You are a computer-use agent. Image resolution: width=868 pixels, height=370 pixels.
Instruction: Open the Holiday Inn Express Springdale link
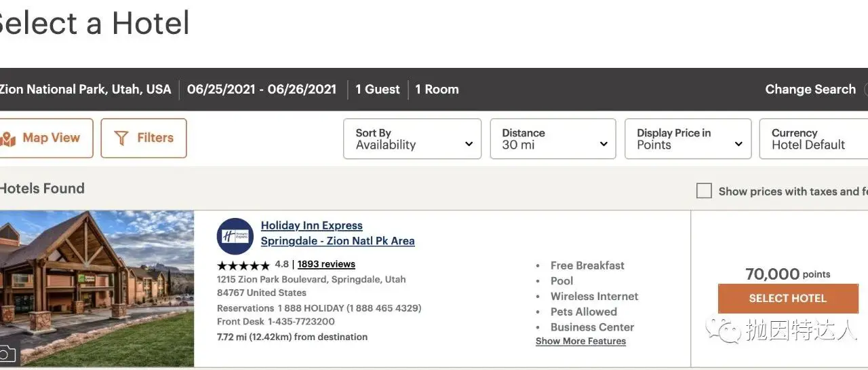(337, 234)
